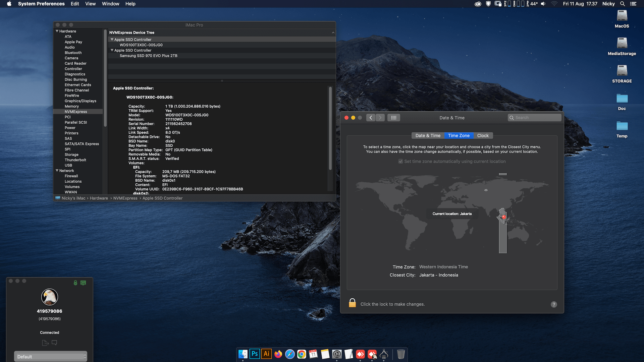Toggle set time zone automatically checkbox
The width and height of the screenshot is (644, 362).
click(400, 161)
